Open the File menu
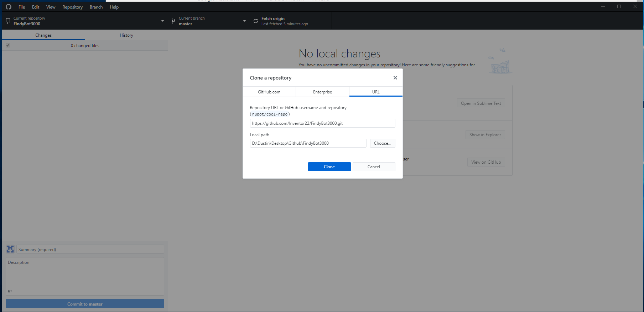The height and width of the screenshot is (312, 644). coord(22,7)
